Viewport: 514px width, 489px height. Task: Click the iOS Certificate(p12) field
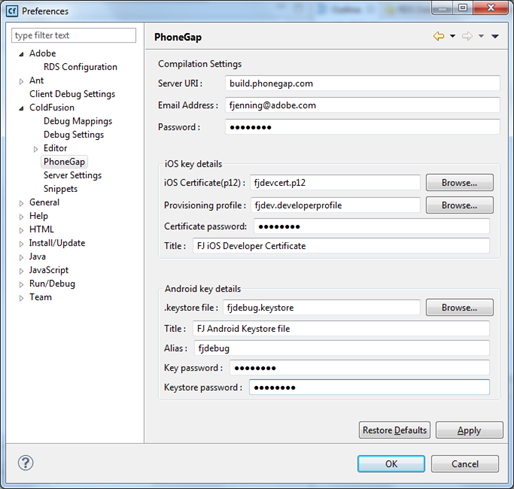click(335, 183)
